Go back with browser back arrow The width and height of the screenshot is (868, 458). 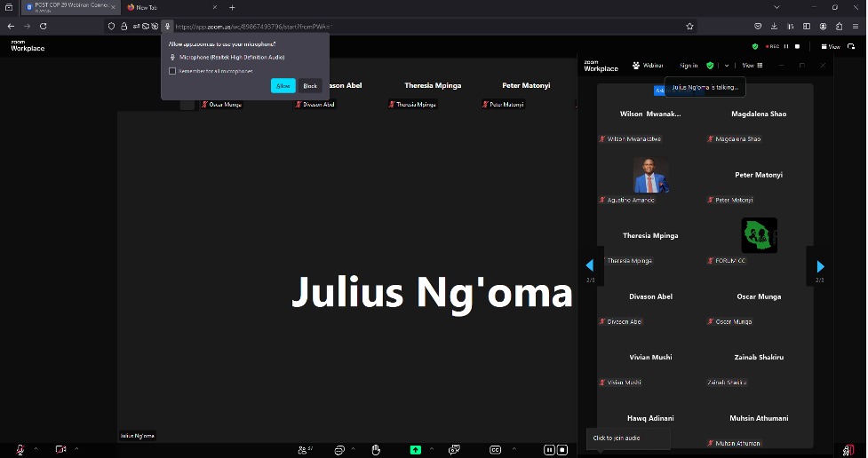[x=11, y=26]
